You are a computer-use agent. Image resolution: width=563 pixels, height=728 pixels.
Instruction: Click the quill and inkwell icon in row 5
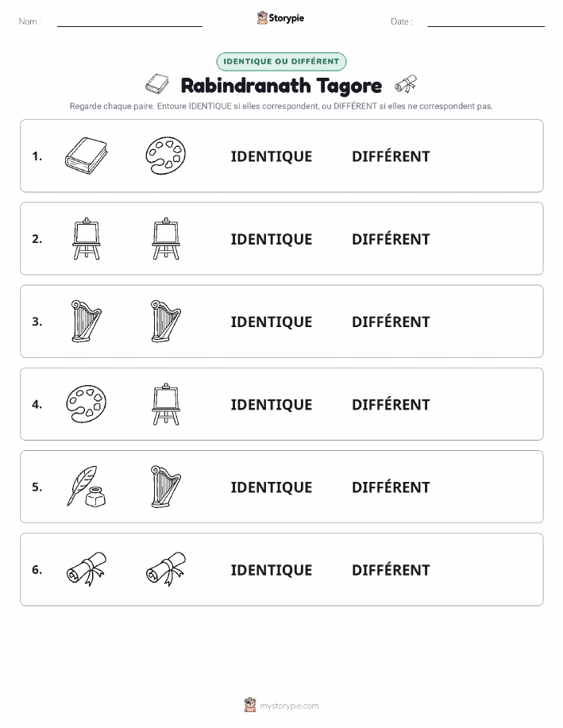87,486
